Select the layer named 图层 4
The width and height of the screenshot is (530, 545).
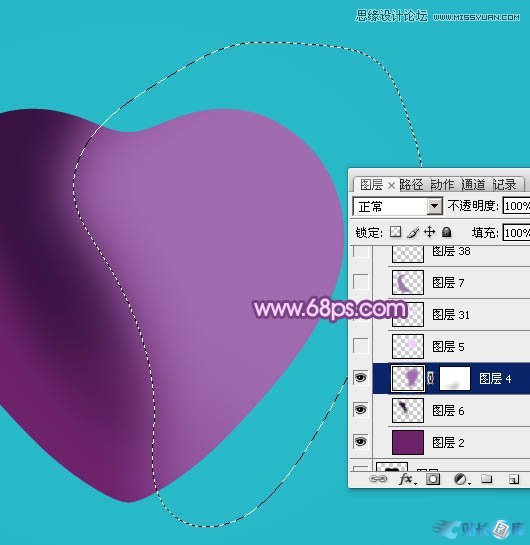[495, 379]
